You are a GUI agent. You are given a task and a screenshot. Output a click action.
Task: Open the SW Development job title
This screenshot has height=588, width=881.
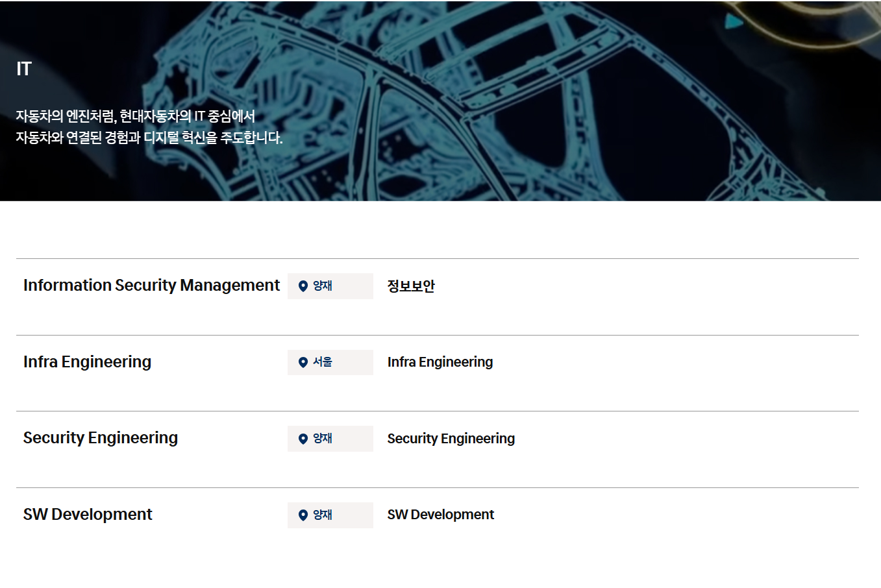tap(88, 515)
